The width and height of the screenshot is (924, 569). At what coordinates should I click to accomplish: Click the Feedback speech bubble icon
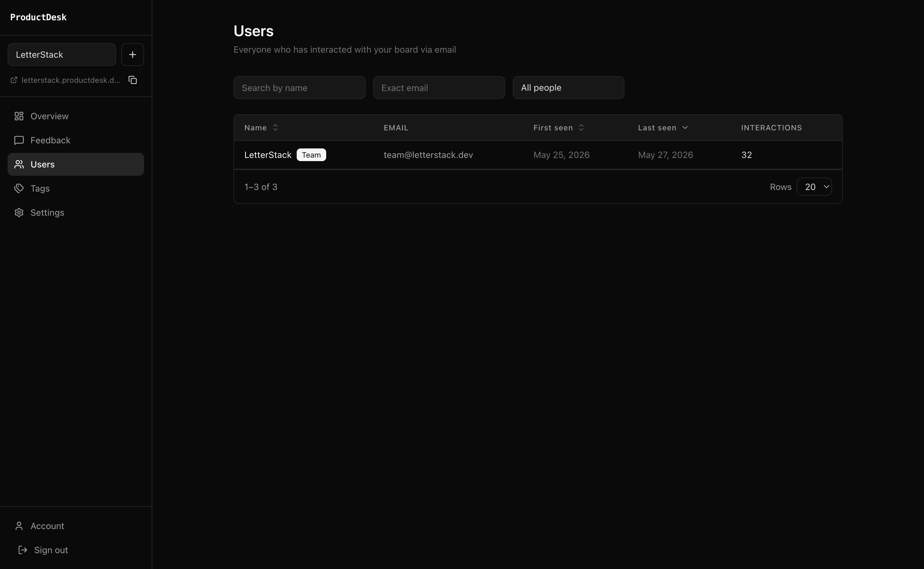click(x=19, y=141)
